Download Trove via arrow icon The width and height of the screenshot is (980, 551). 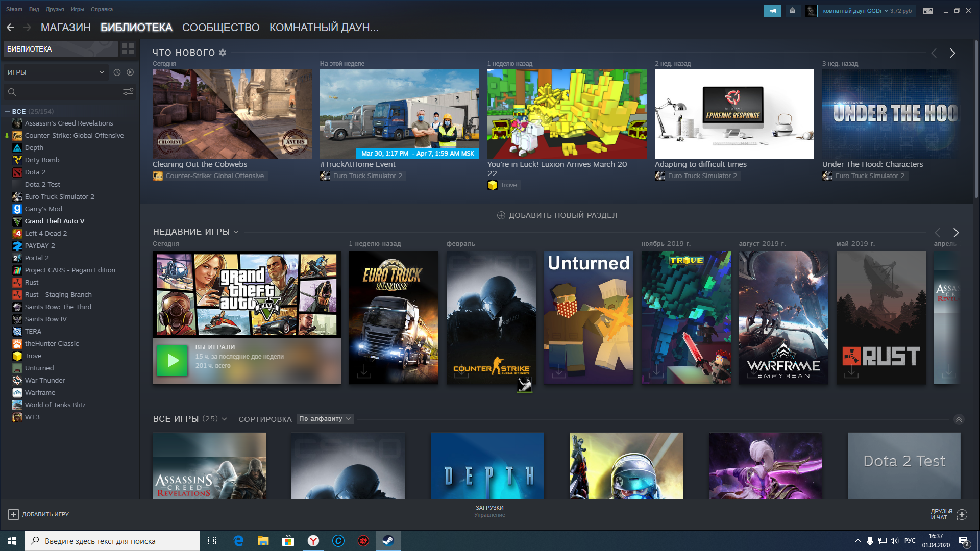pyautogui.click(x=656, y=370)
